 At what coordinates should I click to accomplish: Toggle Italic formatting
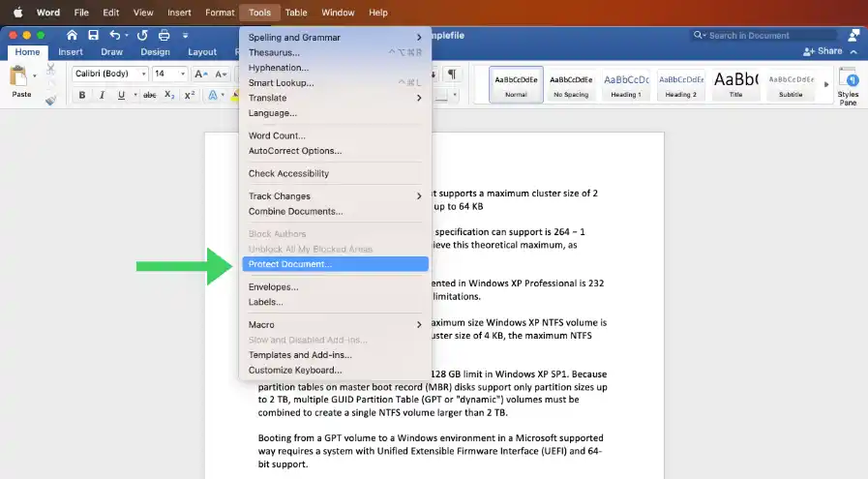click(x=102, y=95)
